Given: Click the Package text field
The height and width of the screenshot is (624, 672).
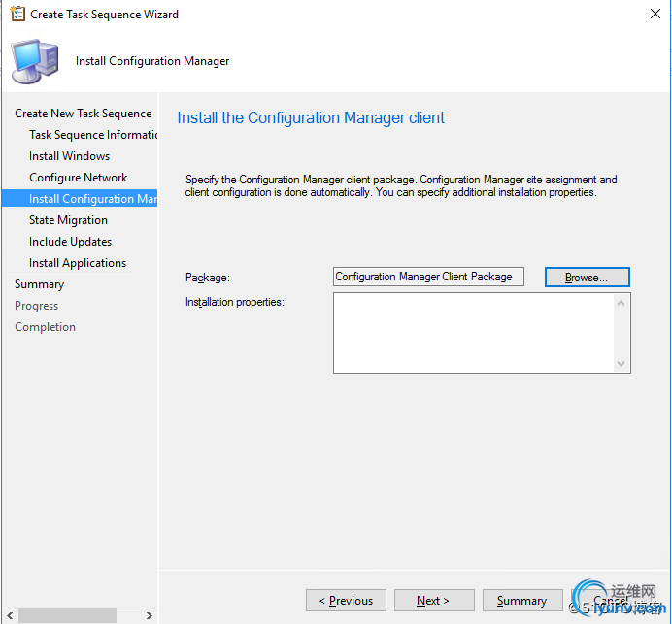Looking at the screenshot, I should [x=428, y=277].
